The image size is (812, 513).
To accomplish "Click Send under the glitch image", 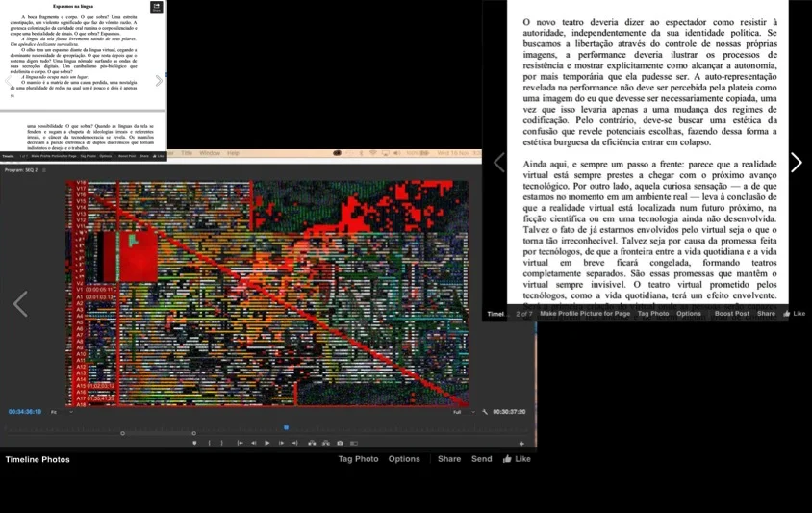I will 482,459.
